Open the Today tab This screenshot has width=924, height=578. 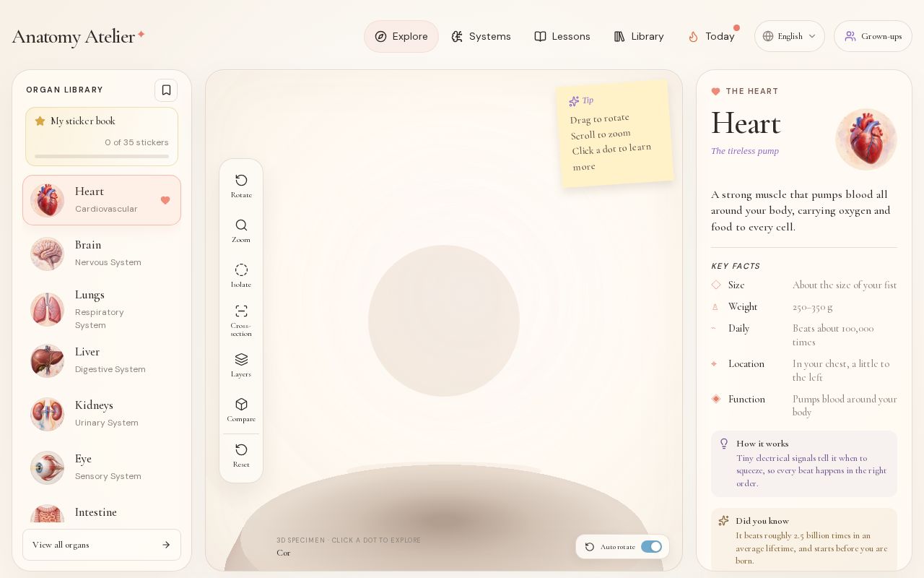point(711,36)
